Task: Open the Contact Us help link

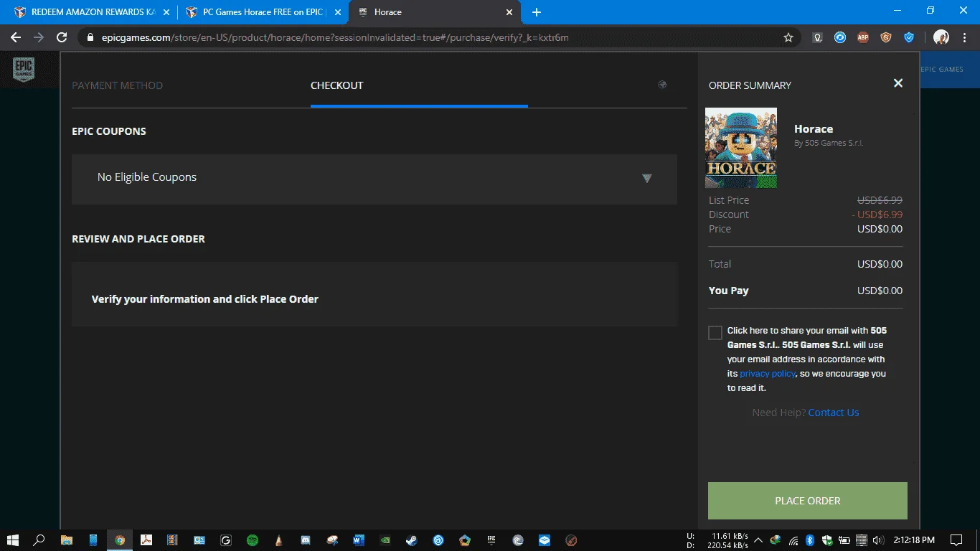Action: coord(834,413)
